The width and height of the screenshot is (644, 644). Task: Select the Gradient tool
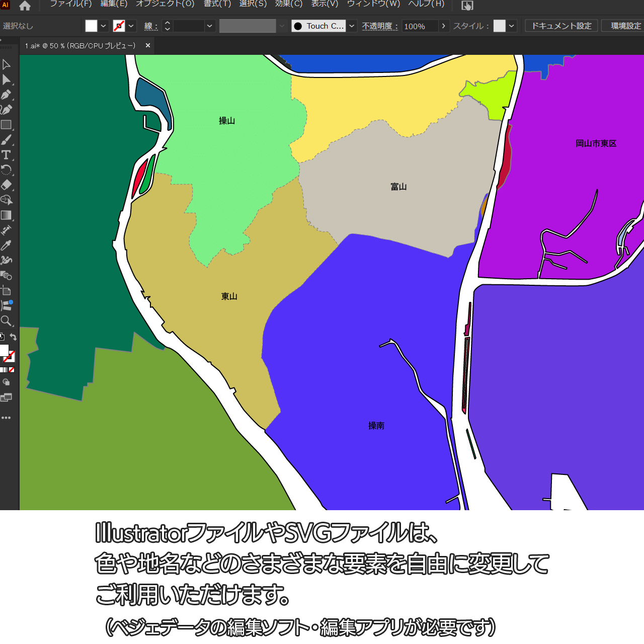coord(6,215)
